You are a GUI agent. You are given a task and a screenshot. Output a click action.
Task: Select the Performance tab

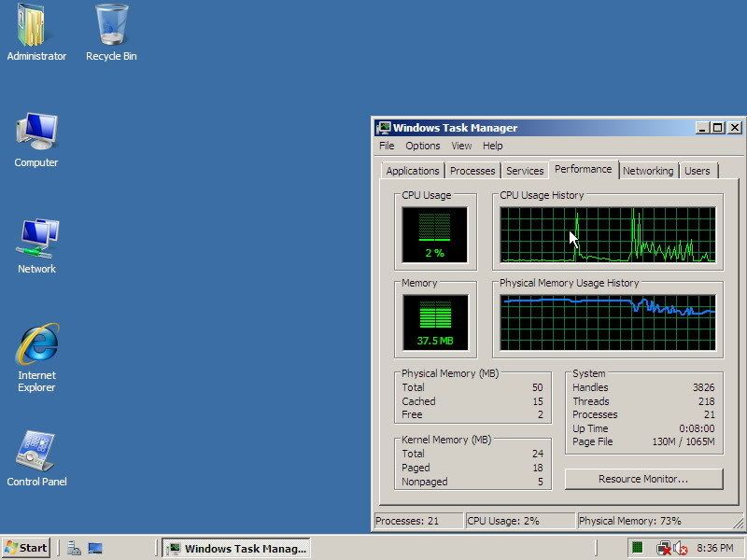pyautogui.click(x=583, y=170)
